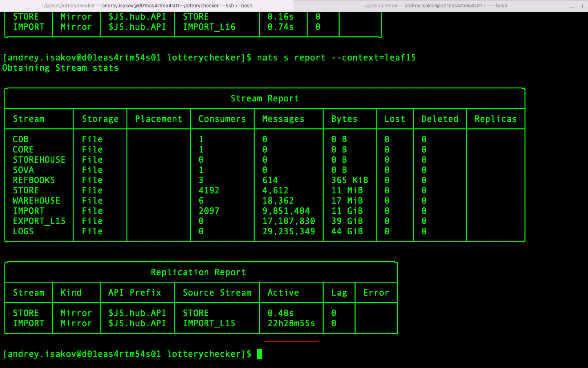Select the 'EXPORT_L15' stream name
Image resolution: width=588 pixels, height=368 pixels.
(39, 221)
